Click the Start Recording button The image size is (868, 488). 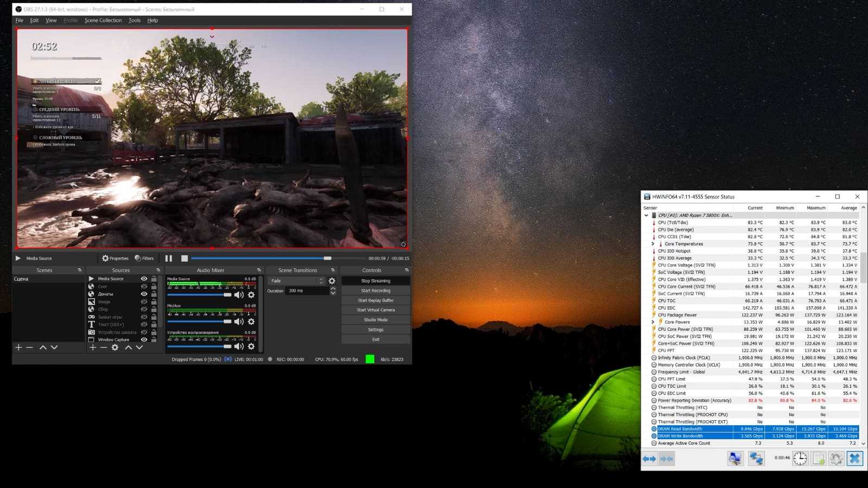[375, 291]
